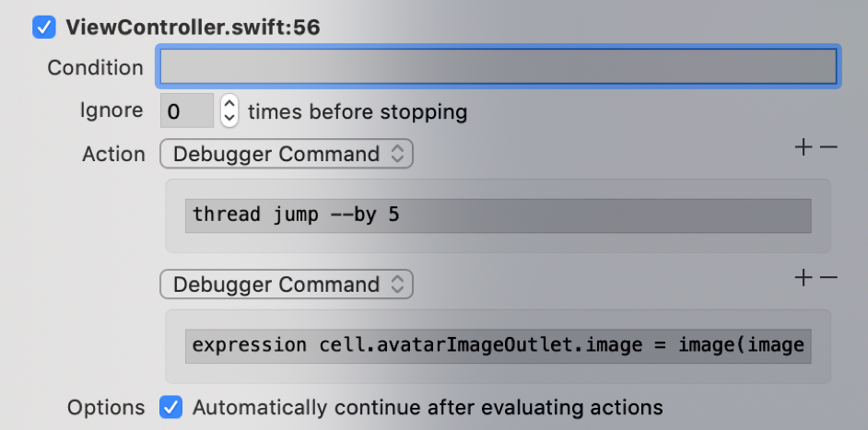Focus the Ignore count number field
This screenshot has width=868, height=430.
[x=187, y=111]
